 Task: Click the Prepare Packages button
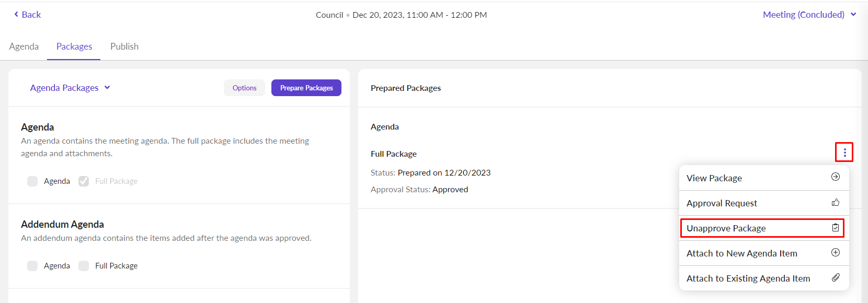point(306,88)
